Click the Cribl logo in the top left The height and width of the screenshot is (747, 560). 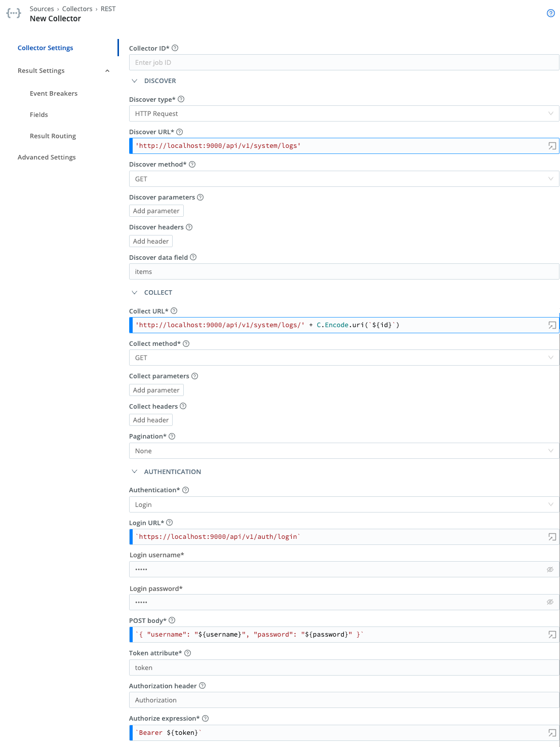point(13,13)
